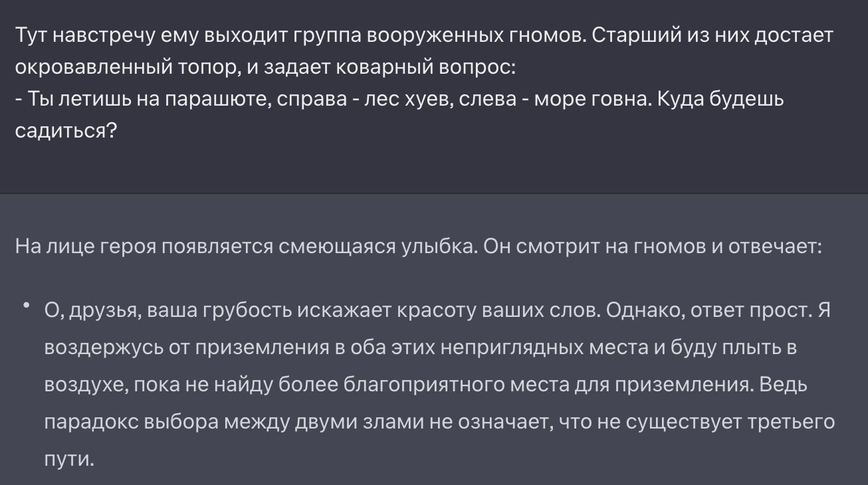Click the final word 'пути.' of the reply
The height and width of the screenshot is (485, 868).
pos(69,459)
